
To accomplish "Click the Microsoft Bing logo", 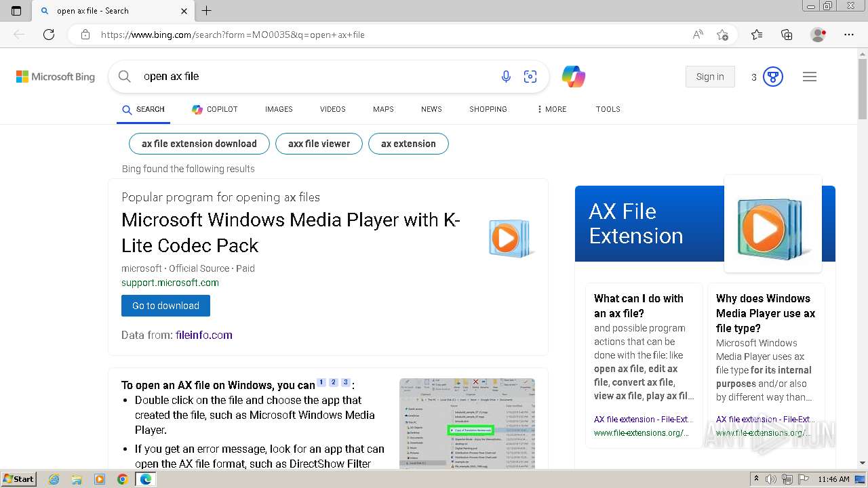I will click(x=56, y=77).
